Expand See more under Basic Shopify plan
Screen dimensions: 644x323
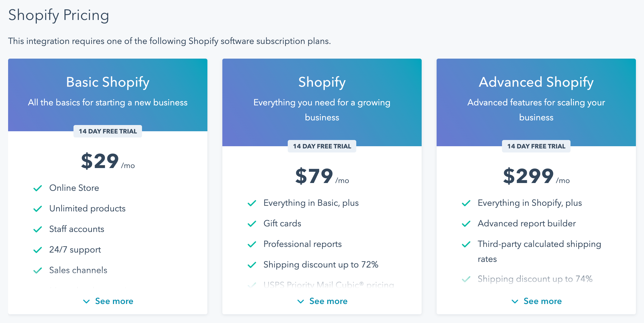tap(108, 301)
